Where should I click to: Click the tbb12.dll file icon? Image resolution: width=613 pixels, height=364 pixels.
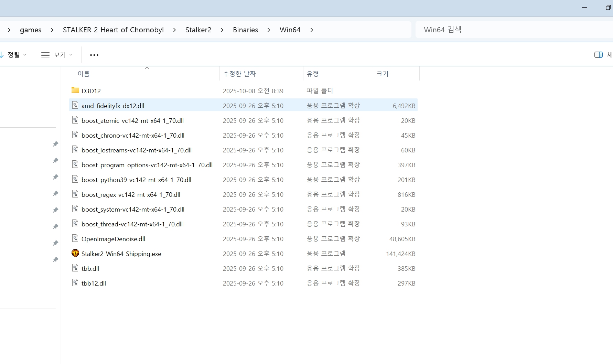[x=75, y=282]
